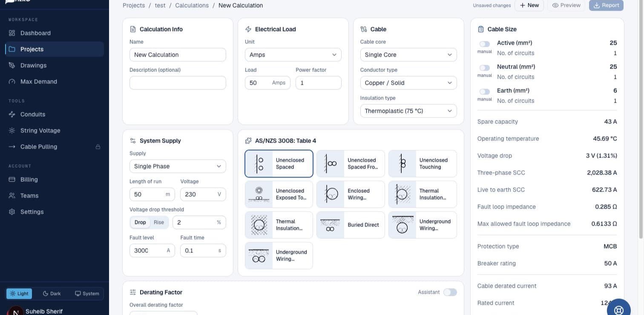Open Conductor type dropdown
This screenshot has width=644, height=315.
click(408, 83)
